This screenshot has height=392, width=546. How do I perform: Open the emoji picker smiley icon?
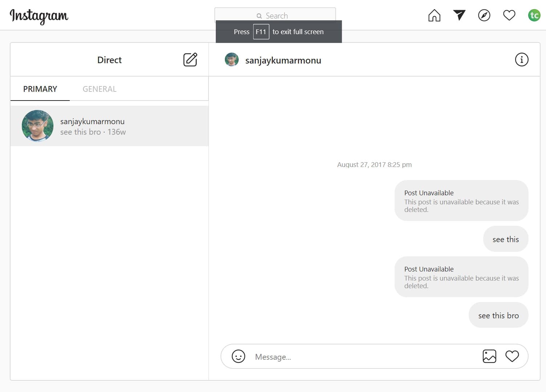pyautogui.click(x=238, y=356)
